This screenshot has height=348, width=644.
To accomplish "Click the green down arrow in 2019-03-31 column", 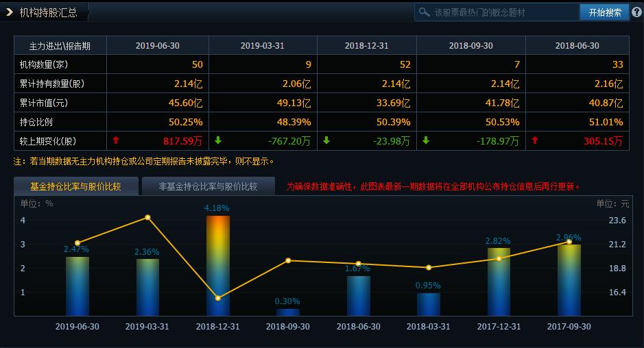I will pos(218,140).
